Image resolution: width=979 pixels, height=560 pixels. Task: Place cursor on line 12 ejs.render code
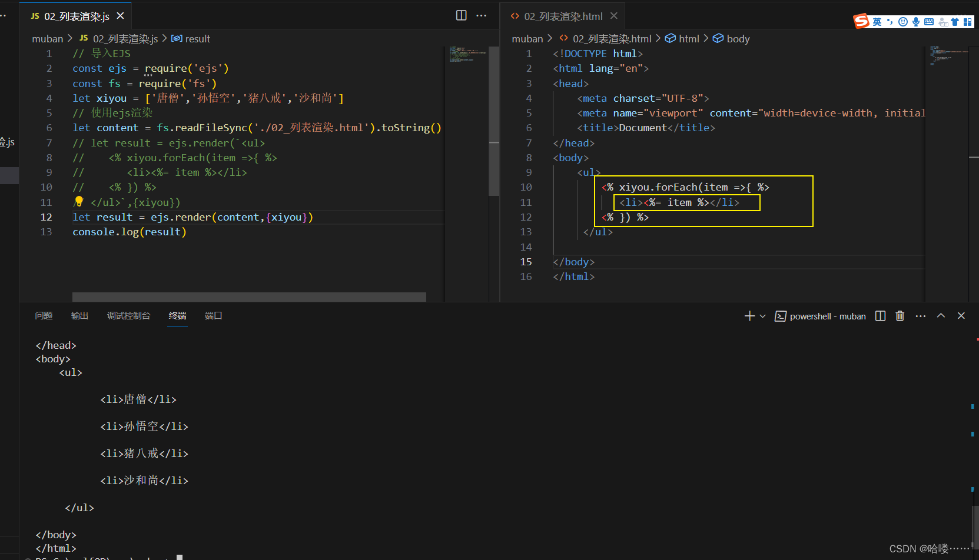(x=193, y=217)
